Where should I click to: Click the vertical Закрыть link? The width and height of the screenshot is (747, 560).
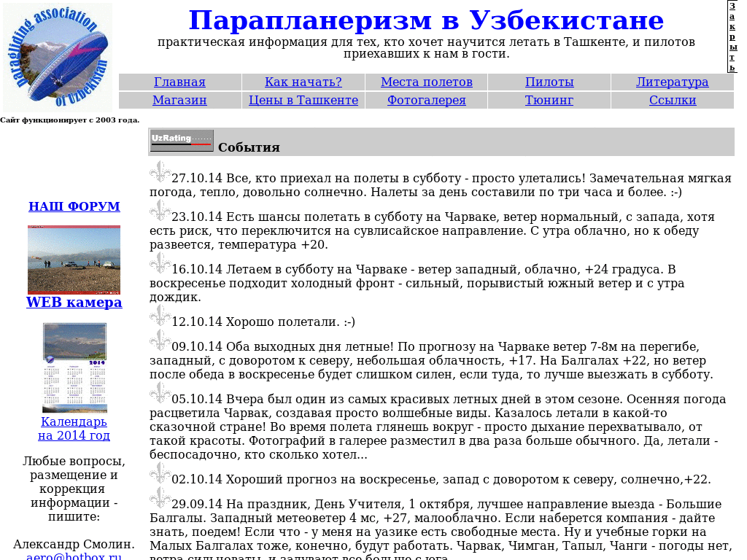tap(732, 36)
